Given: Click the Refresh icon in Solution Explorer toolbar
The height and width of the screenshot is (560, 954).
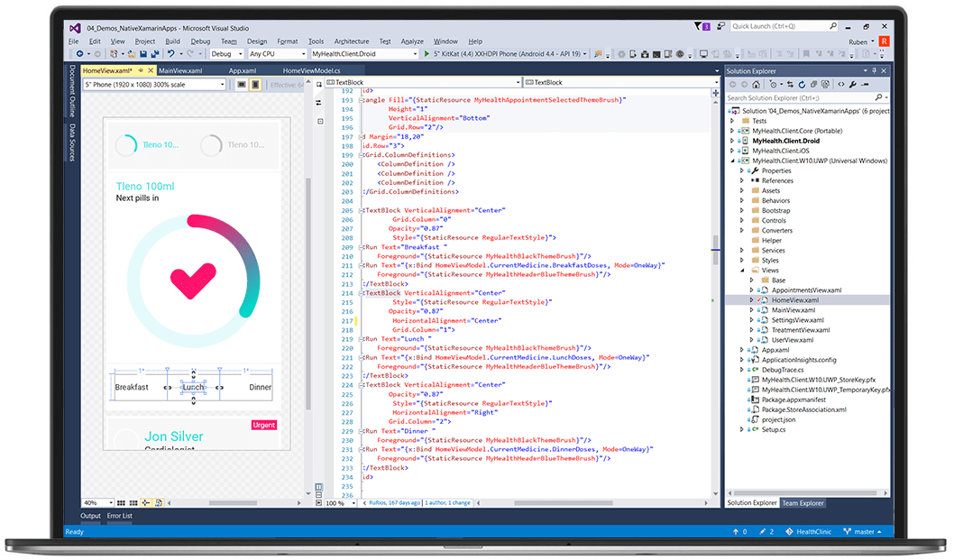Looking at the screenshot, I should coord(803,84).
